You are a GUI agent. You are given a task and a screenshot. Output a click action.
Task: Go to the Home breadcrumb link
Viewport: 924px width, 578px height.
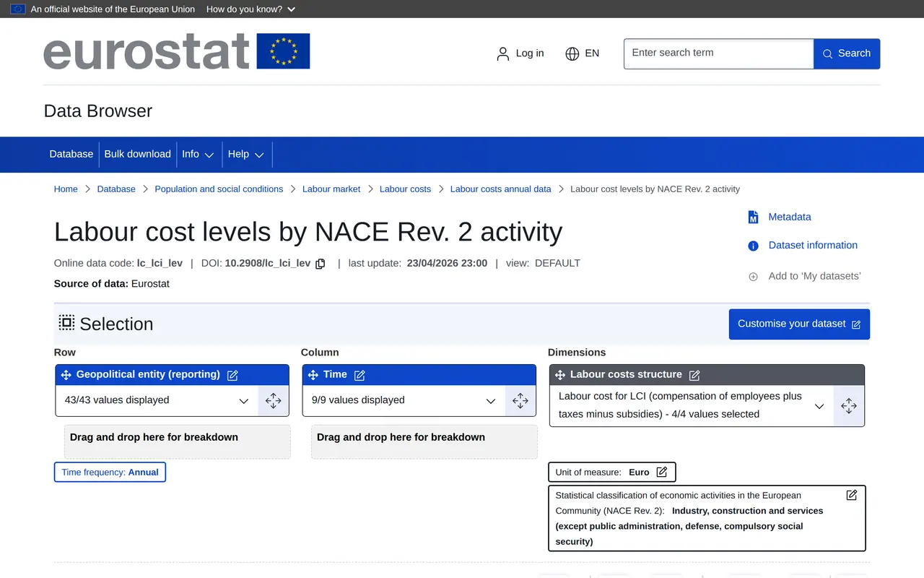[66, 189]
